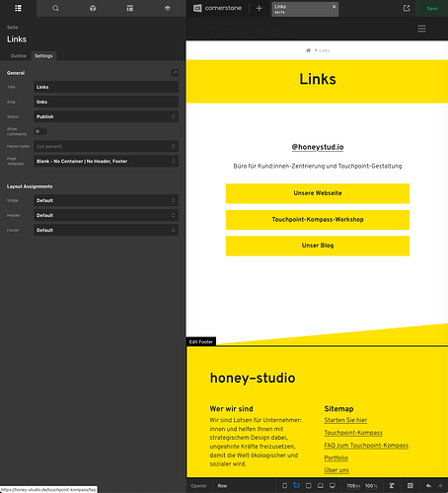The height and width of the screenshot is (493, 448).
Task: Open the Single layout dropdown
Action: tap(106, 200)
